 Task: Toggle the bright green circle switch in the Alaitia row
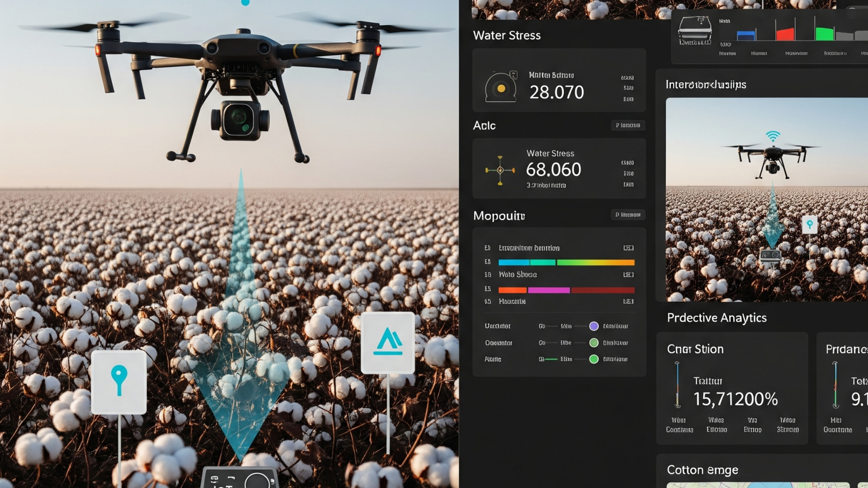594,359
